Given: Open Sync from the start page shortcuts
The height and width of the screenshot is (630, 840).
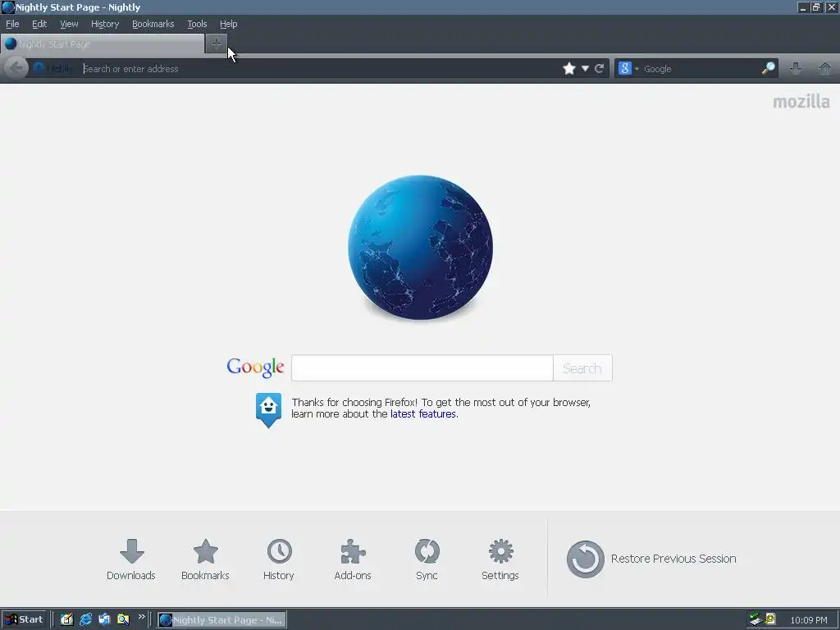Looking at the screenshot, I should coord(427,559).
